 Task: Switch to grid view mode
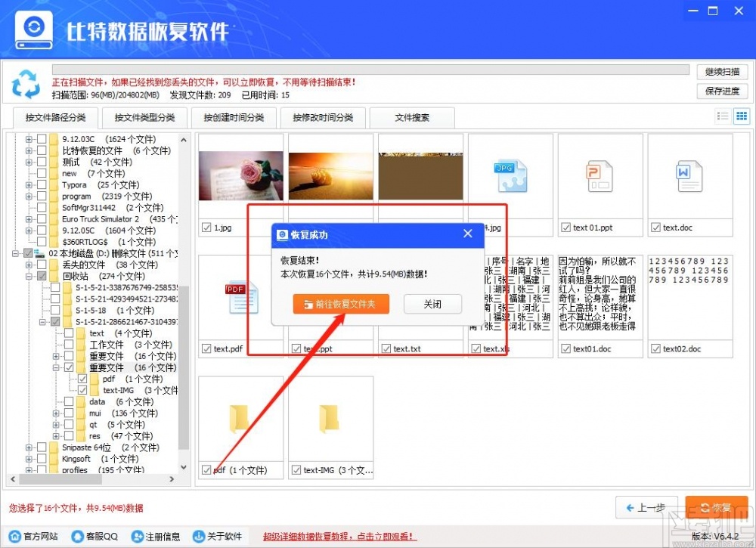click(742, 116)
